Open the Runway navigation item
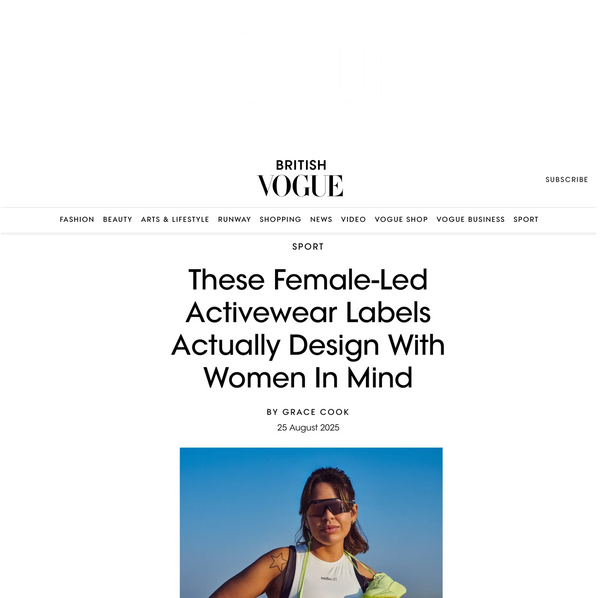Image resolution: width=600 pixels, height=598 pixels. [234, 220]
